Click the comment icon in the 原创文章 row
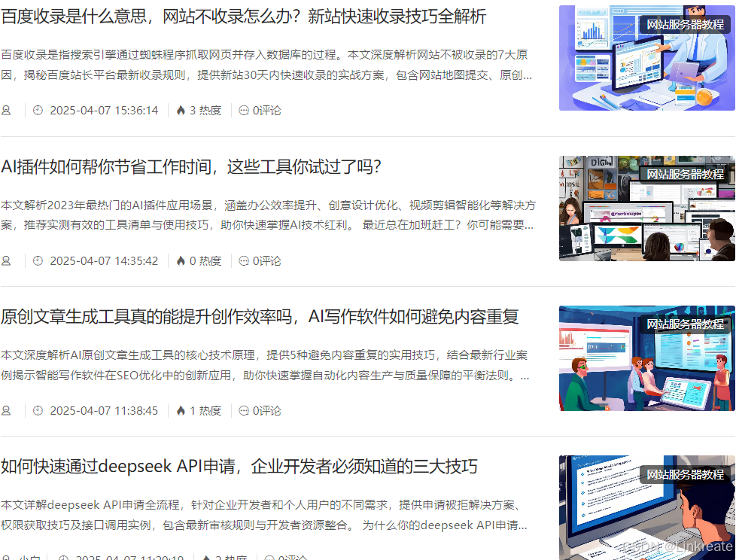736x560 pixels. pyautogui.click(x=244, y=411)
